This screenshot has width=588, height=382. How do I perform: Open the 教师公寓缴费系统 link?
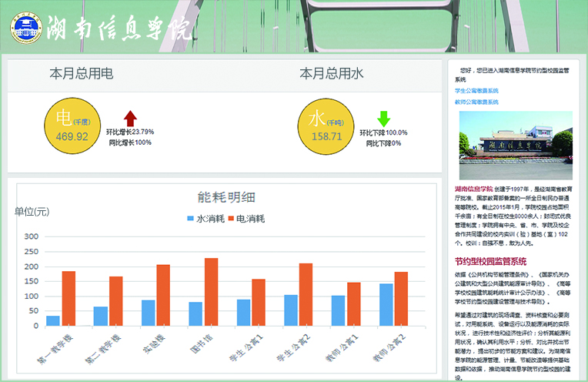pyautogui.click(x=476, y=102)
